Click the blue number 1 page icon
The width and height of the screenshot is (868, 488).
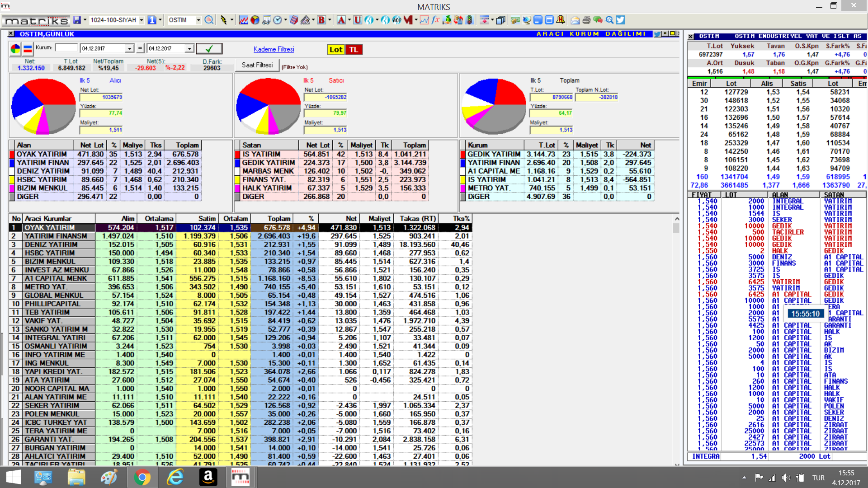(152, 20)
